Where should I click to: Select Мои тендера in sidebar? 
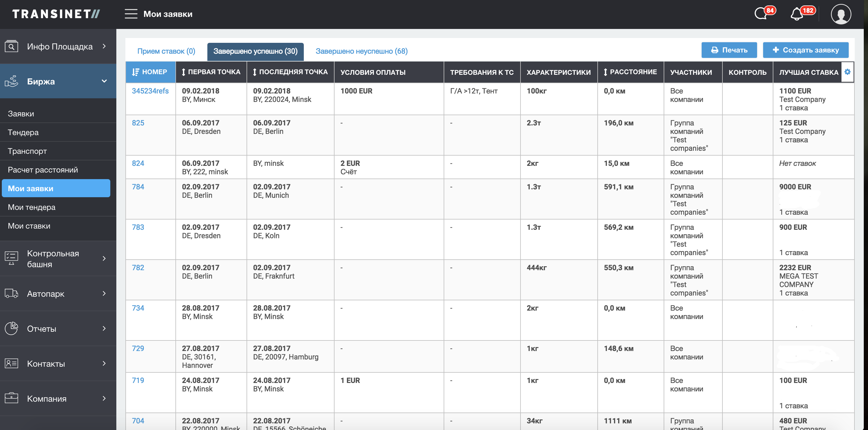(32, 207)
